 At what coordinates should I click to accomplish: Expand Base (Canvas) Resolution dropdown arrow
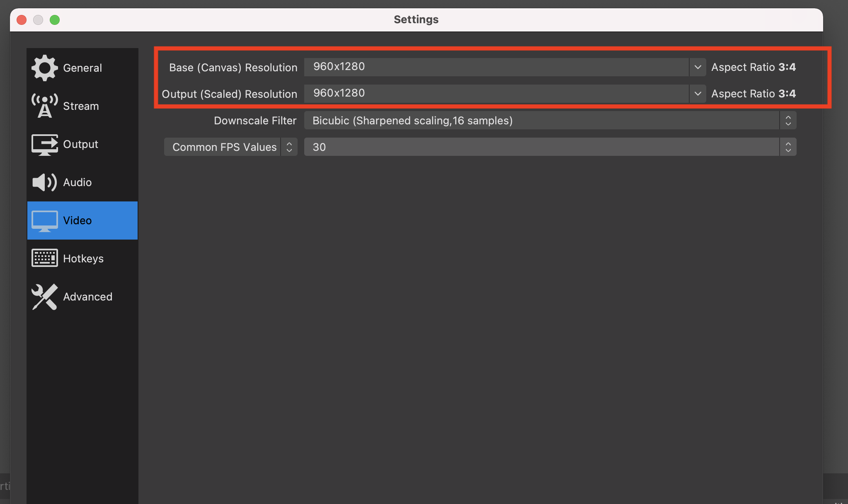coord(698,67)
